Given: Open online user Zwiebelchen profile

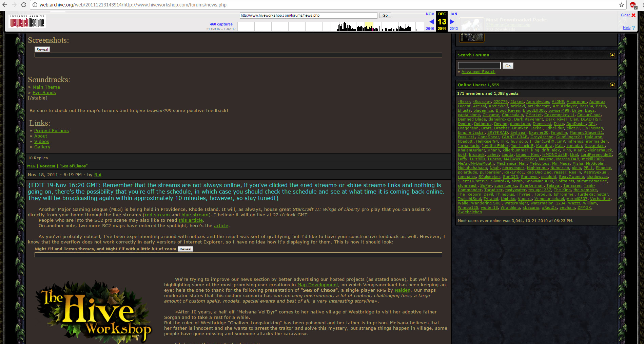Looking at the screenshot, I should (x=470, y=212).
